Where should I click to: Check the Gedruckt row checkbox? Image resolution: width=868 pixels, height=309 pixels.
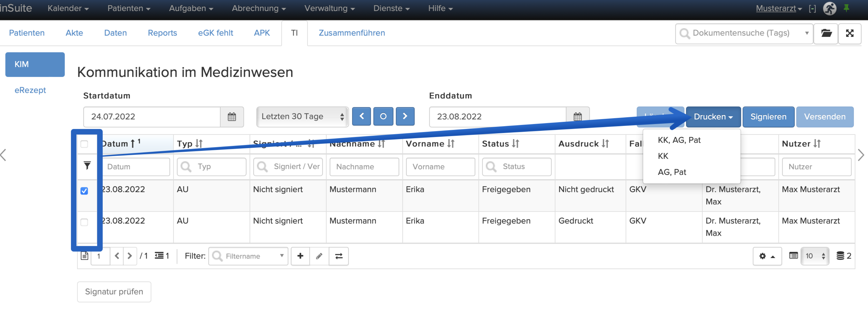[x=84, y=222]
